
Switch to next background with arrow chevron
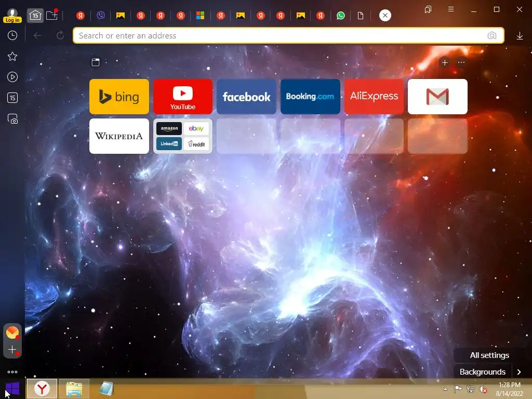(x=519, y=372)
